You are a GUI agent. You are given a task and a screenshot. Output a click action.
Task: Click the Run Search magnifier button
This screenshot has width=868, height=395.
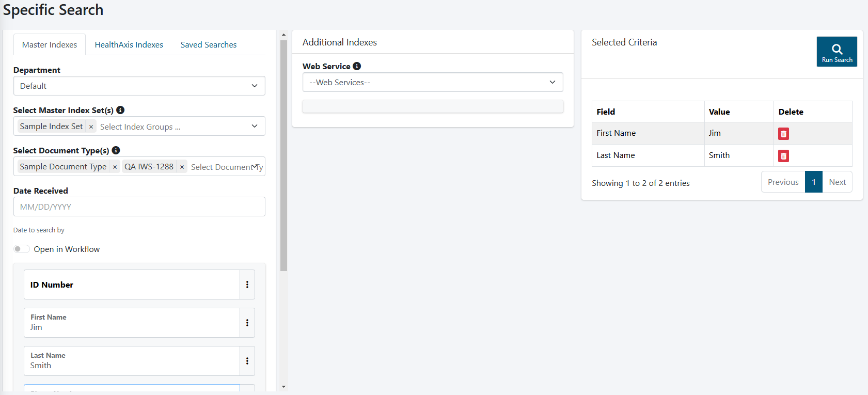point(837,52)
